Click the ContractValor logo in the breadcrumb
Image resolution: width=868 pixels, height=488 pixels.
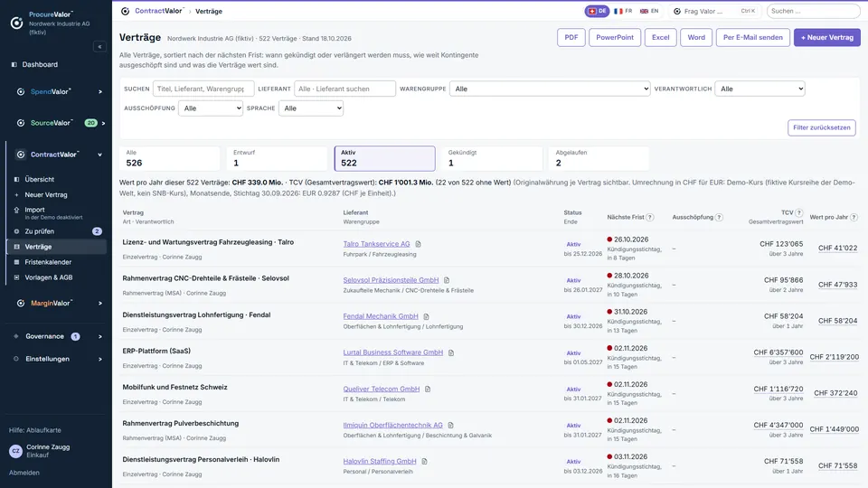point(125,11)
